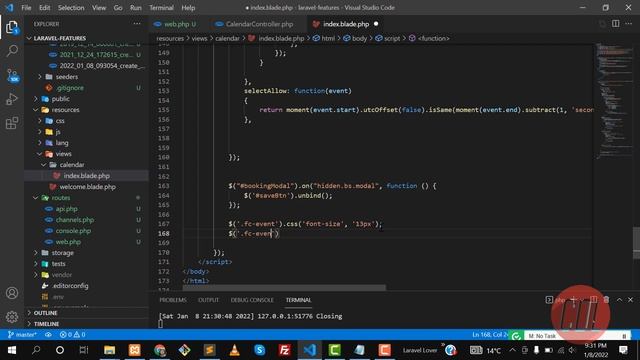Open console.php in the routes folder
The height and width of the screenshot is (360, 640).
pos(73,231)
